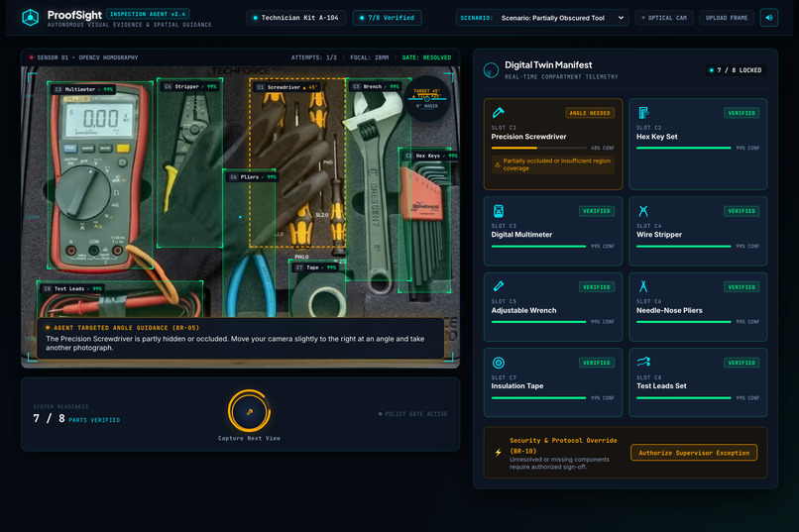The width and height of the screenshot is (799, 532).
Task: Click the lightning bolt override icon
Action: click(x=498, y=452)
